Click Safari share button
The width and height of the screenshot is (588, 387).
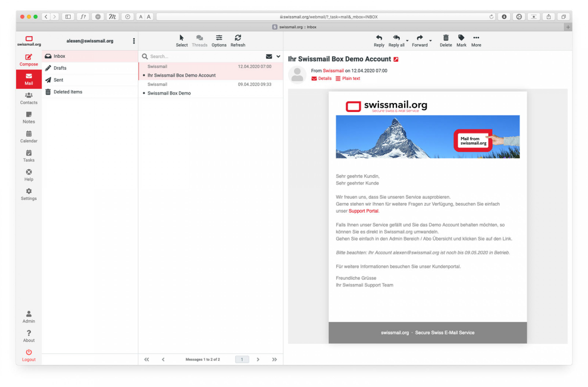549,17
